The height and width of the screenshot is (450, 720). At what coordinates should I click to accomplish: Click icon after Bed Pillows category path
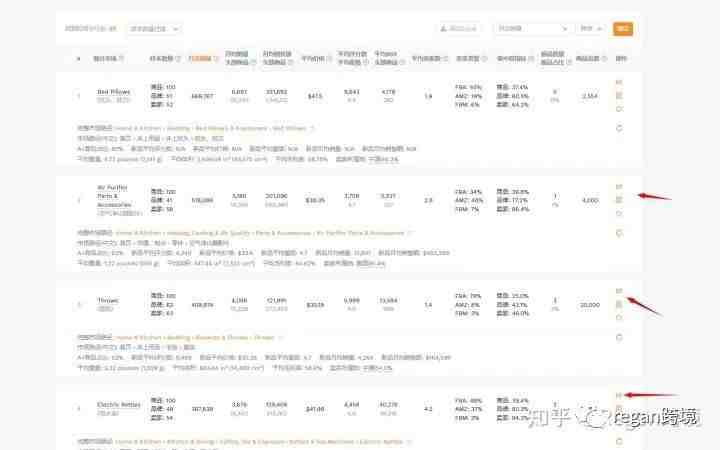[x=312, y=128]
